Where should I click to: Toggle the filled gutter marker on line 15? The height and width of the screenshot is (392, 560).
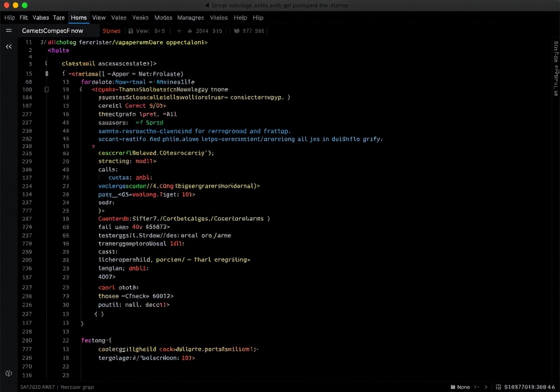[47, 74]
